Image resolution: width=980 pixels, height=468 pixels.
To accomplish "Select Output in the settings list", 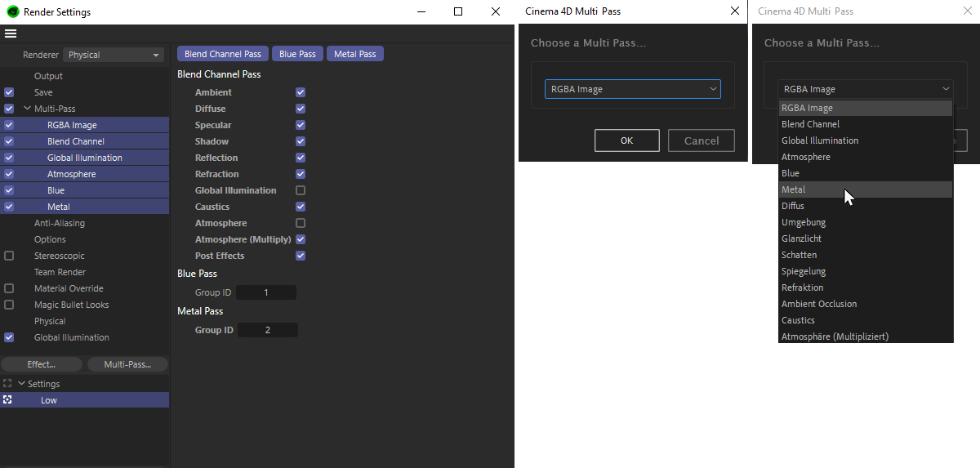I will tap(48, 76).
